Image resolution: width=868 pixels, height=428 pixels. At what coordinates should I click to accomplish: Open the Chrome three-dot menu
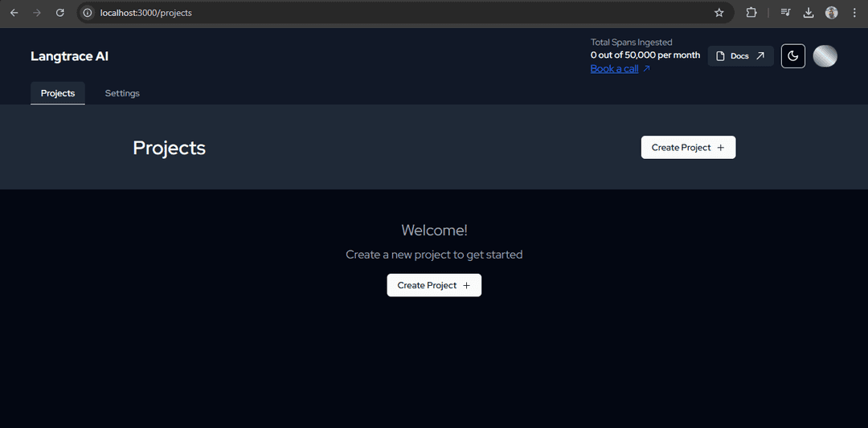(x=854, y=13)
